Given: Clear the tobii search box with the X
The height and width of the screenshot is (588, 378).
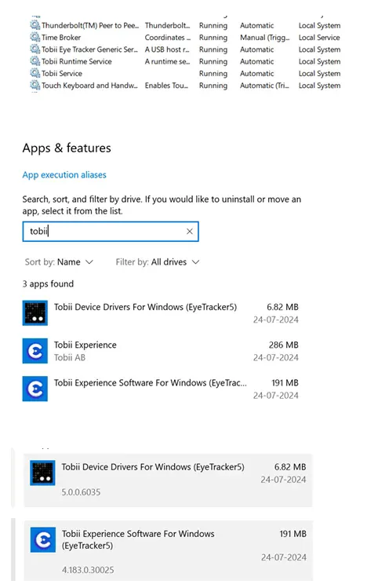Looking at the screenshot, I should pyautogui.click(x=190, y=232).
